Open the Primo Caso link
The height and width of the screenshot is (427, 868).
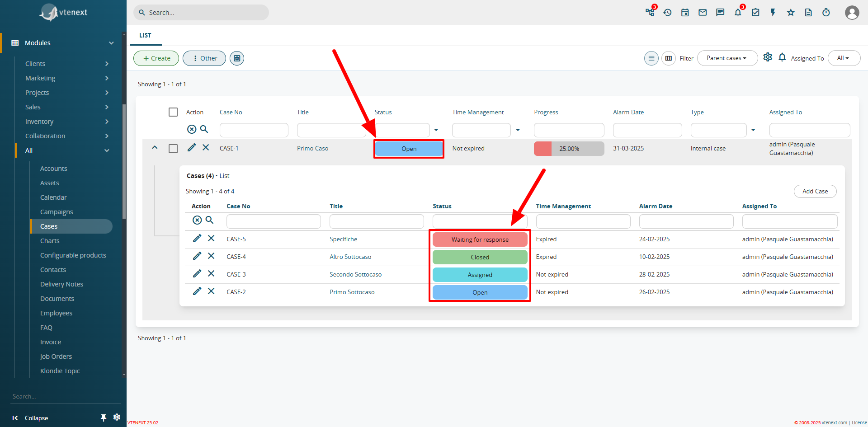312,148
